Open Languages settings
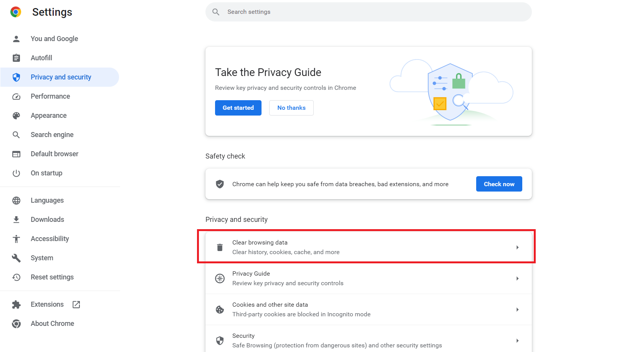 (60, 200)
